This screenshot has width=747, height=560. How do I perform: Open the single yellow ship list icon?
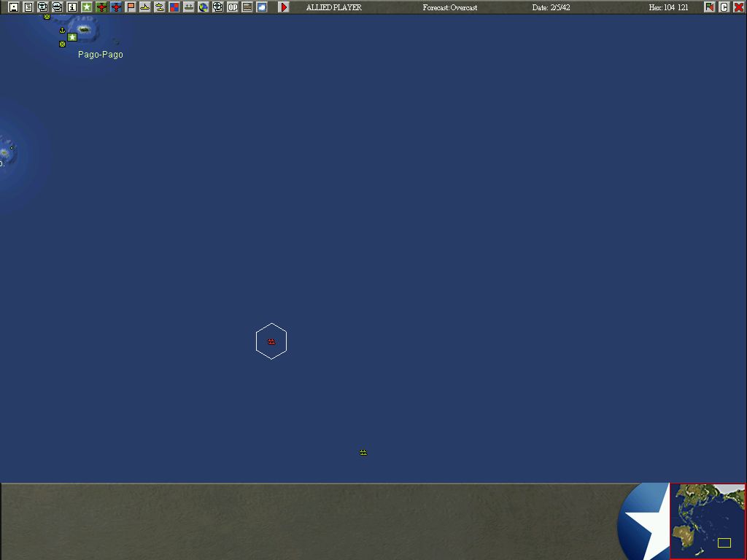(x=145, y=7)
